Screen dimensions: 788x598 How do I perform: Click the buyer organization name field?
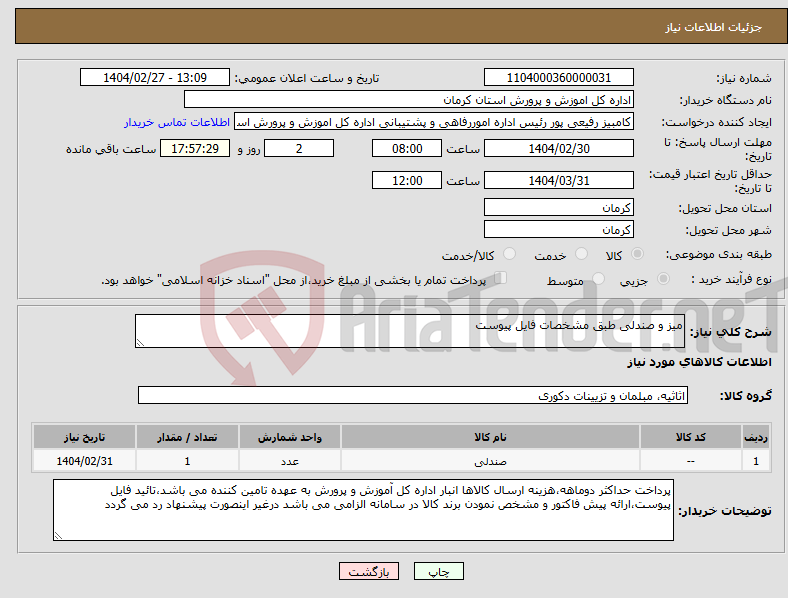coord(409,99)
